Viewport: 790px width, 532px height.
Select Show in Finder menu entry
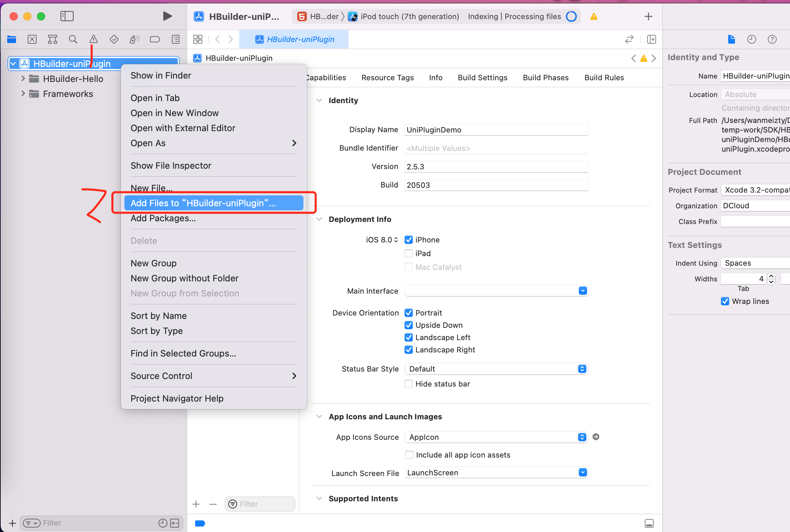161,75
